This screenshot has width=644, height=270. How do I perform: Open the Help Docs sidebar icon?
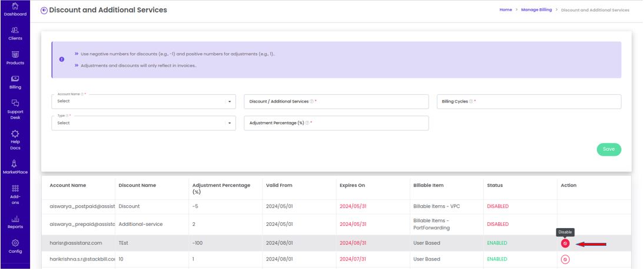tap(15, 133)
